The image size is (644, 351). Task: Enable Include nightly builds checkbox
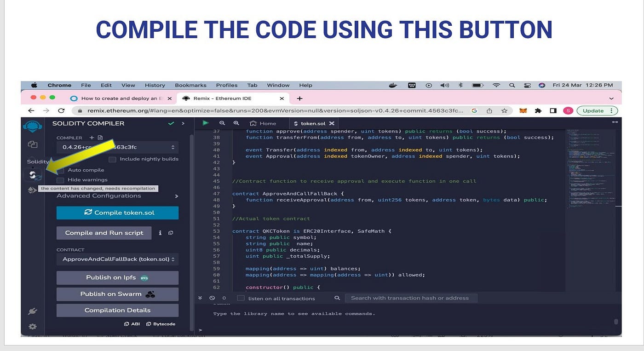[112, 159]
